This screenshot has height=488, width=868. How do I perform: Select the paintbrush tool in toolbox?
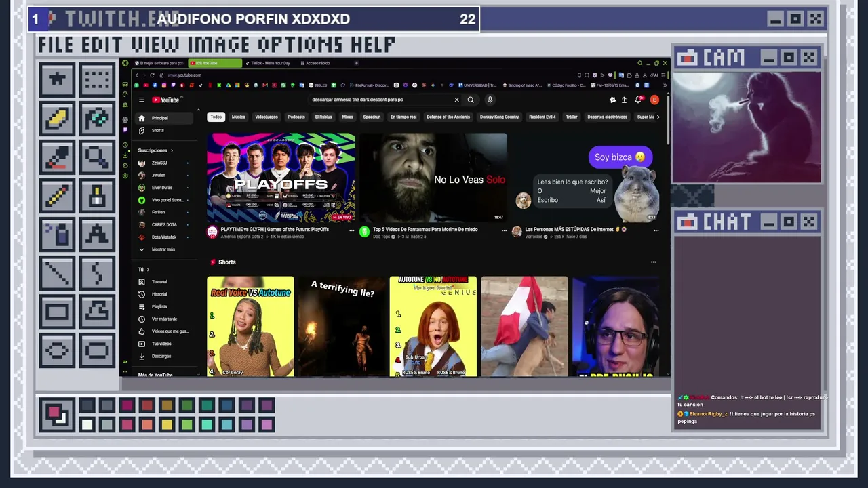click(x=97, y=197)
